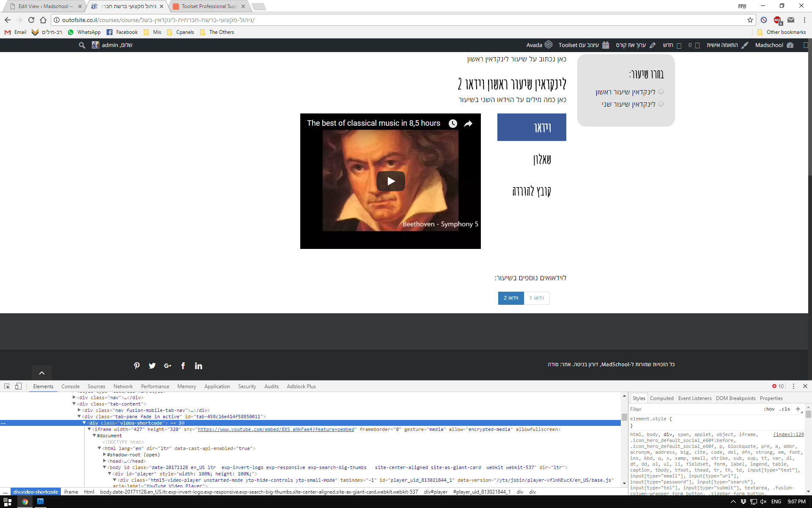Expand the div class="nav" node
This screenshot has width=812, height=508.
point(74,398)
